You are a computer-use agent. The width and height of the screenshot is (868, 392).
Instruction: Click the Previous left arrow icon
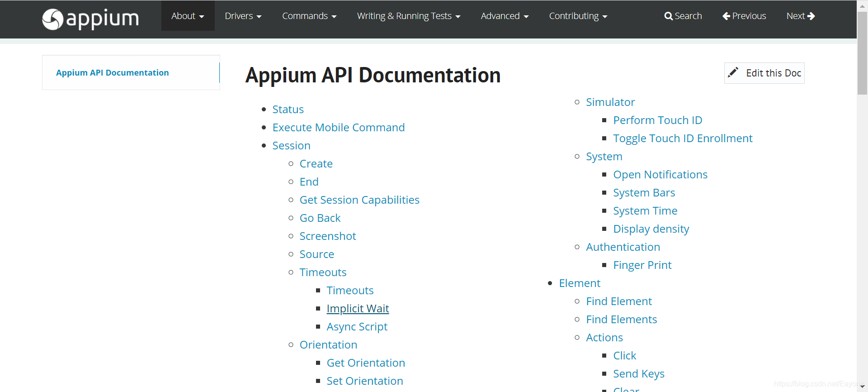coord(726,16)
